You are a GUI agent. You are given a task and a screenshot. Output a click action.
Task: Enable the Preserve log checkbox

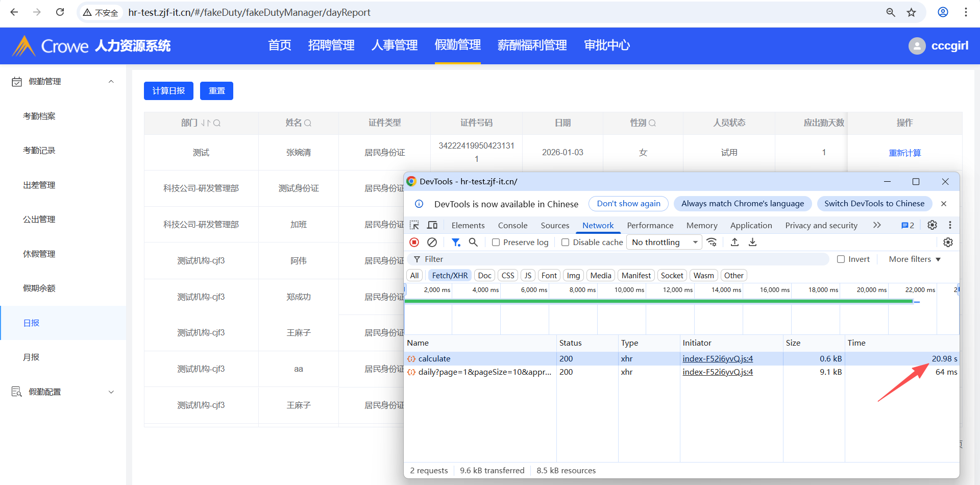(496, 243)
